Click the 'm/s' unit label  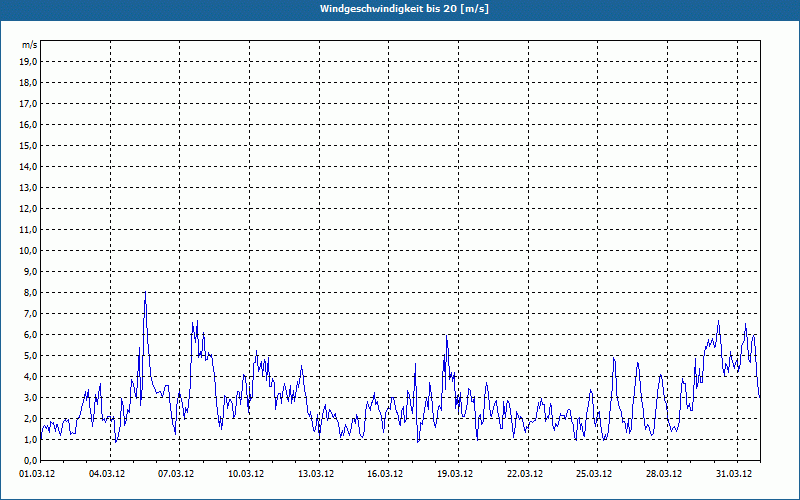tap(30, 45)
